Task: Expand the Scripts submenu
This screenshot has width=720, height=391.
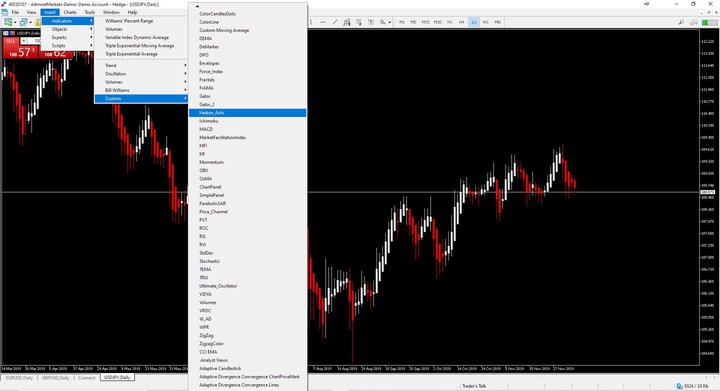Action: [68, 46]
